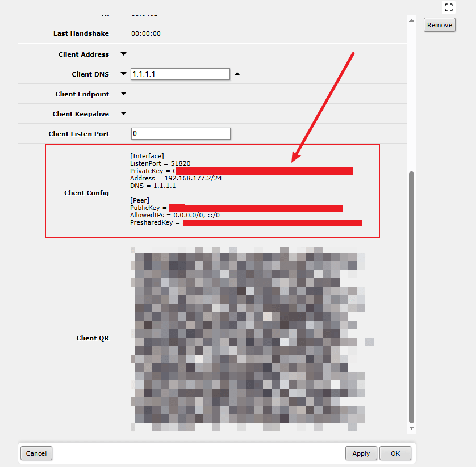Click the scrollbar down arrow
The width and height of the screenshot is (476, 467).
(x=412, y=430)
